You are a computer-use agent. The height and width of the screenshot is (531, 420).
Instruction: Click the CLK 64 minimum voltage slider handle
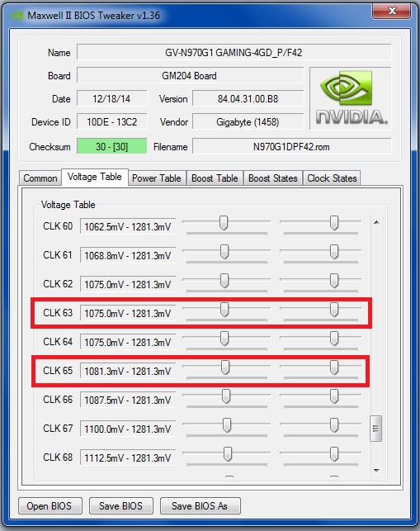point(224,339)
